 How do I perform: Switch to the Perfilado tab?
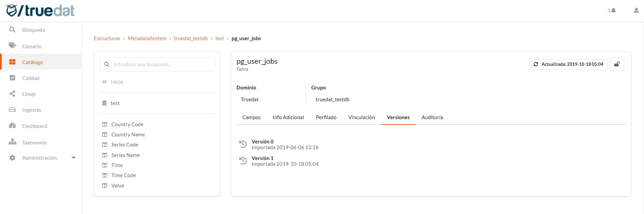pyautogui.click(x=326, y=117)
